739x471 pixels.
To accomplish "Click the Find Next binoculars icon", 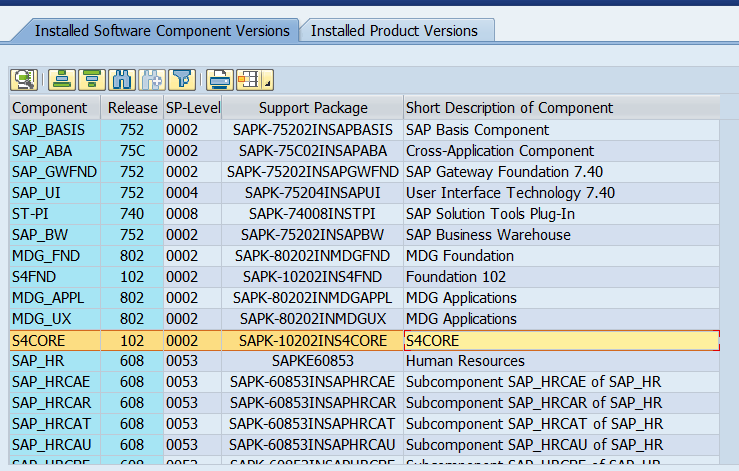I will click(152, 80).
